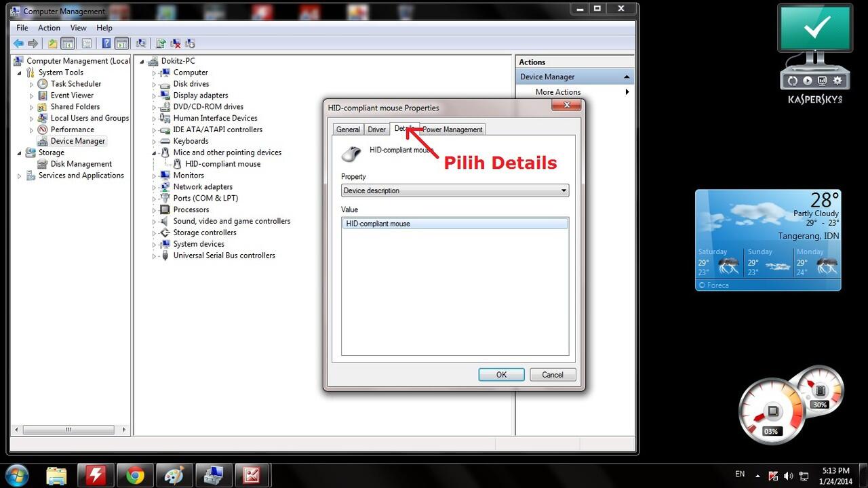Click OK in the properties dialog
868x488 pixels.
coord(501,375)
